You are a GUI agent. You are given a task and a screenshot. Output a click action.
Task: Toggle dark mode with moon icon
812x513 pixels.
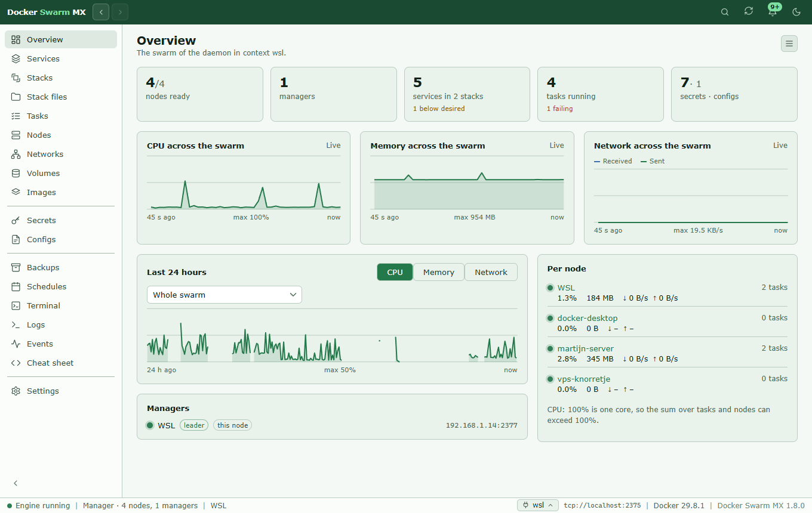pos(796,12)
